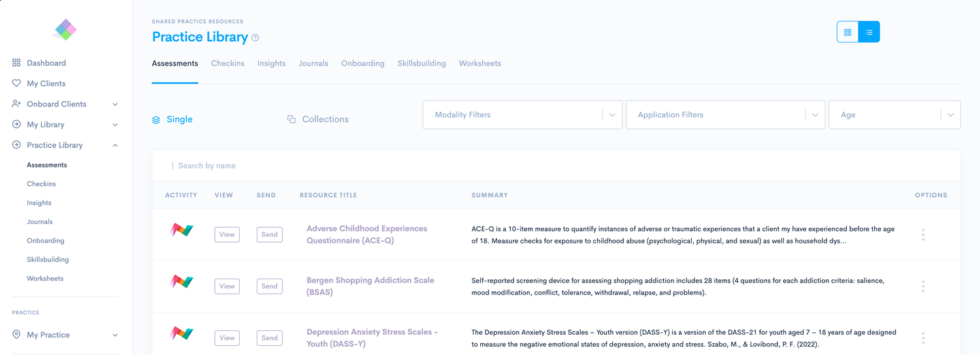Open Dashboard in sidebar
This screenshot has width=980, height=355.
[46, 63]
